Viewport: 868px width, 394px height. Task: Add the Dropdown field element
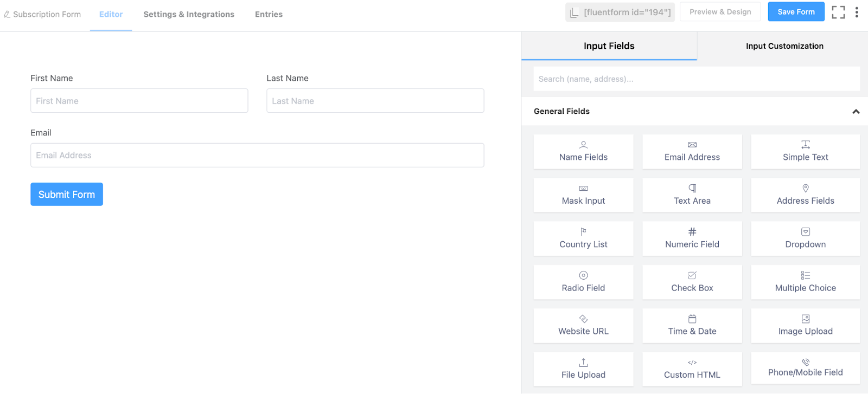[805, 238]
